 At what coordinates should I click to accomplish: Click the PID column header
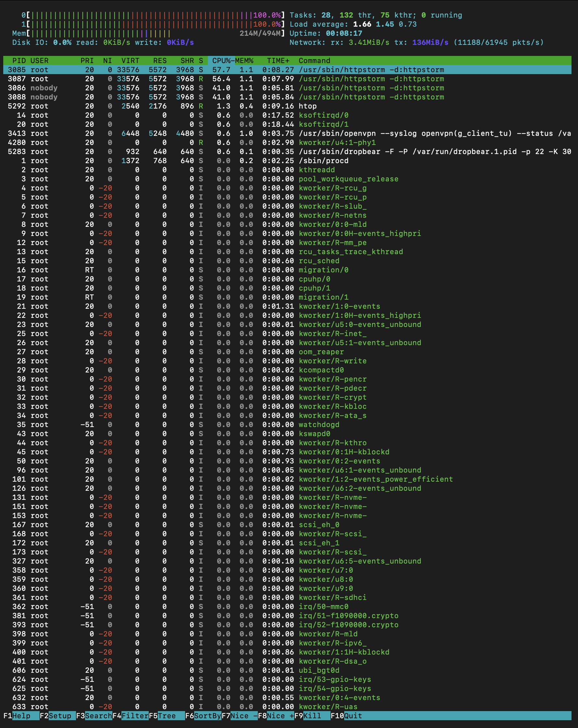(x=19, y=61)
